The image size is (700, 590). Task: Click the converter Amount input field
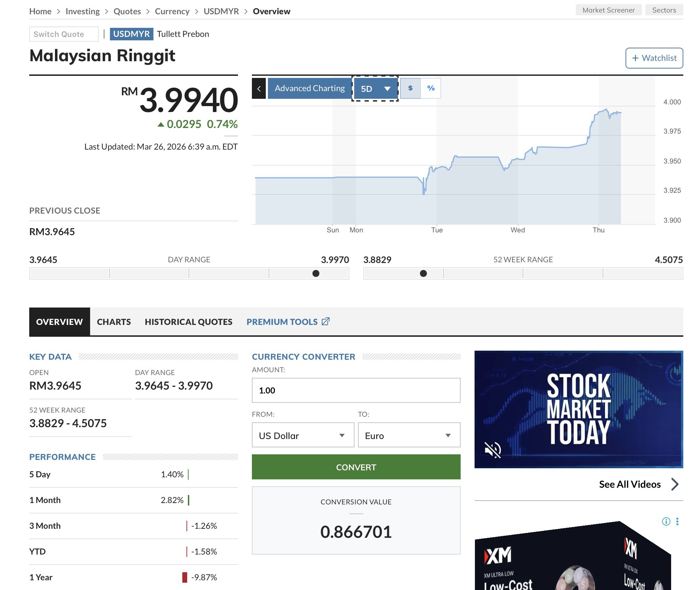(x=356, y=390)
